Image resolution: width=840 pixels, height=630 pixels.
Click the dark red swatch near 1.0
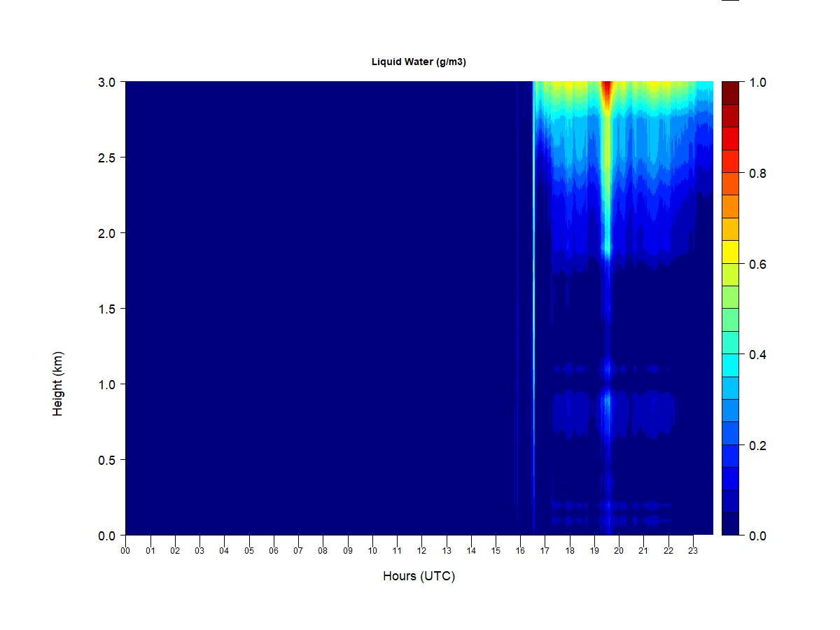pos(731,93)
